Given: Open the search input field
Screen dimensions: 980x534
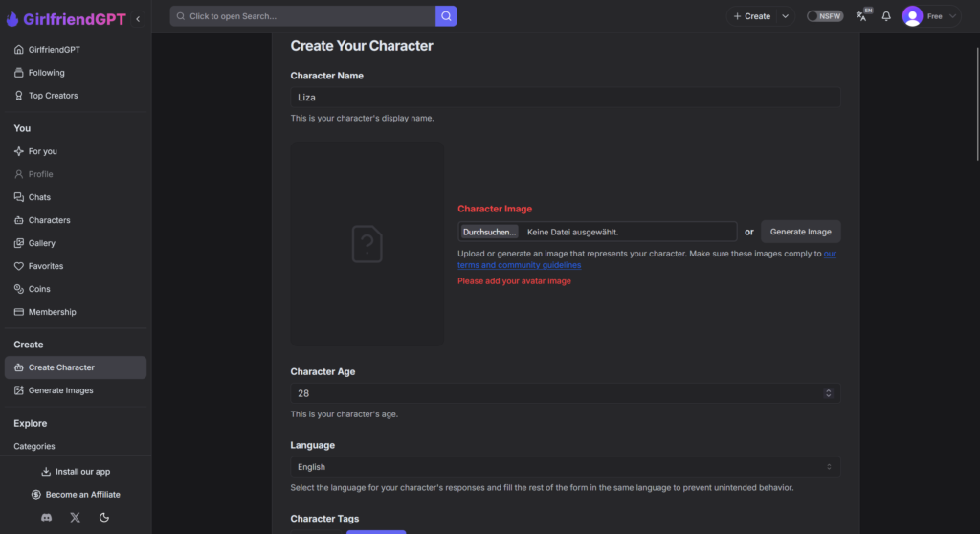Looking at the screenshot, I should 302,16.
